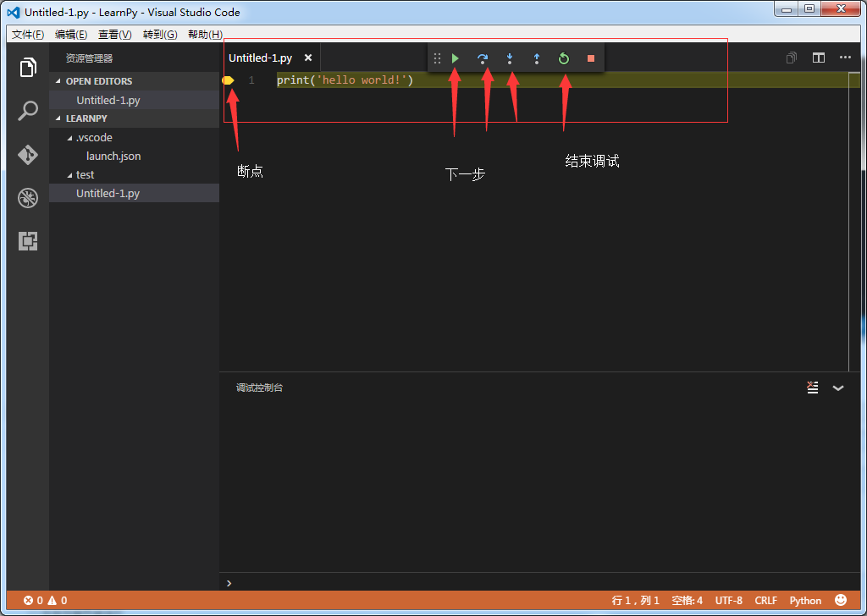This screenshot has height=616, width=867.
Task: Clear the debug console output
Action: click(812, 388)
